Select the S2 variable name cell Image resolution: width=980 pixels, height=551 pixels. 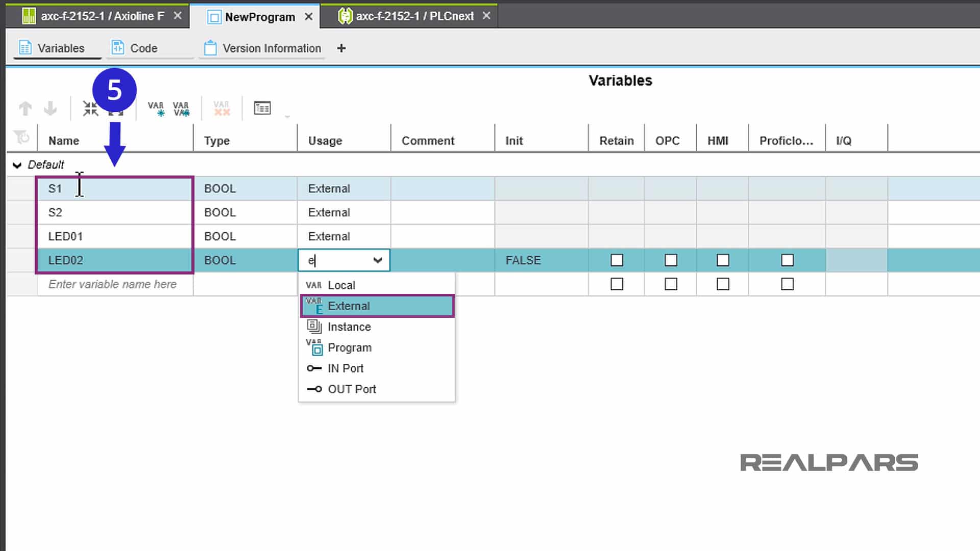coord(115,212)
